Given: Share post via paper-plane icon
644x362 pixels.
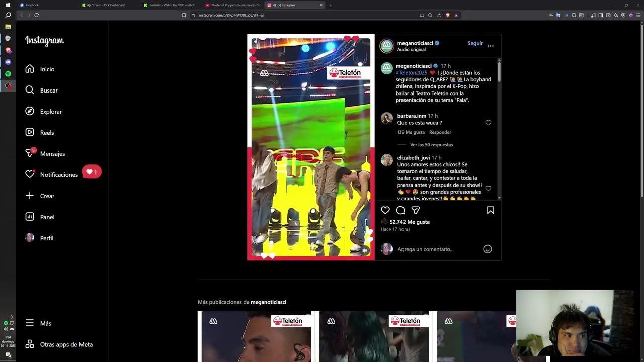Looking at the screenshot, I should [x=416, y=210].
